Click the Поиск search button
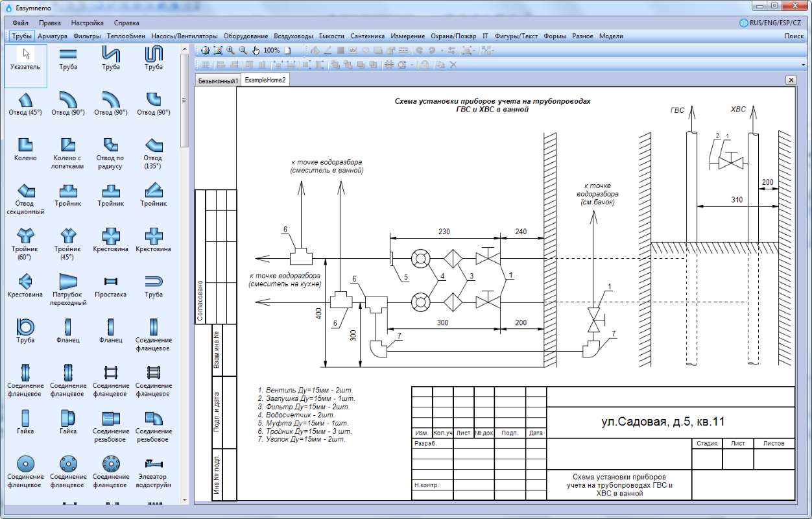This screenshot has height=519, width=812. [794, 36]
